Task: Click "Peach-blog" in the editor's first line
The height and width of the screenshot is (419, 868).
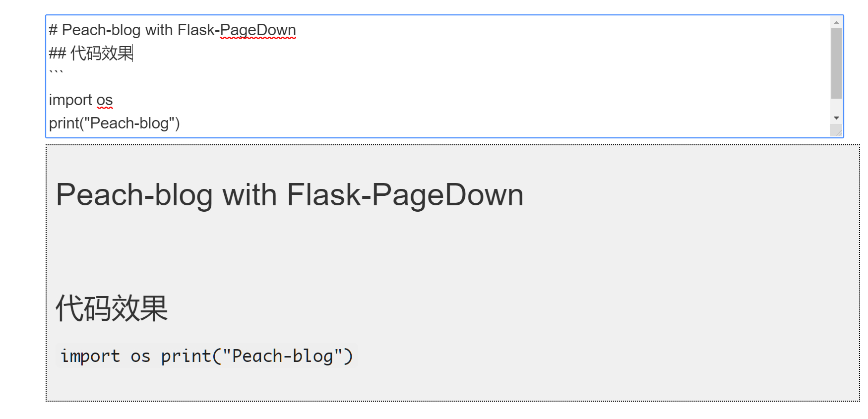Action: 101,30
